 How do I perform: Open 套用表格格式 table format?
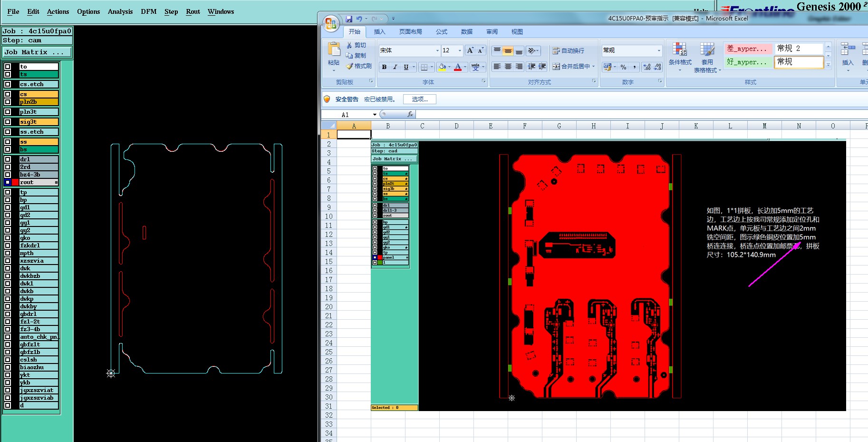[x=707, y=57]
